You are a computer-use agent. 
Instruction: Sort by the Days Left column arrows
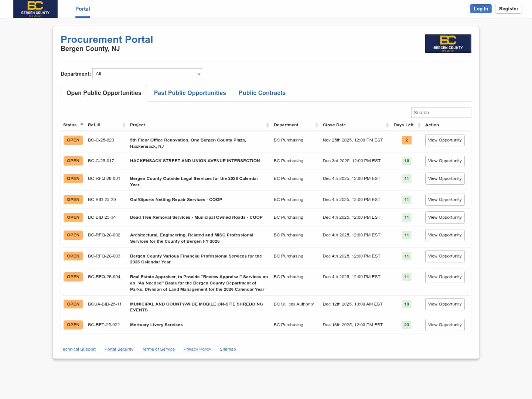pyautogui.click(x=419, y=125)
